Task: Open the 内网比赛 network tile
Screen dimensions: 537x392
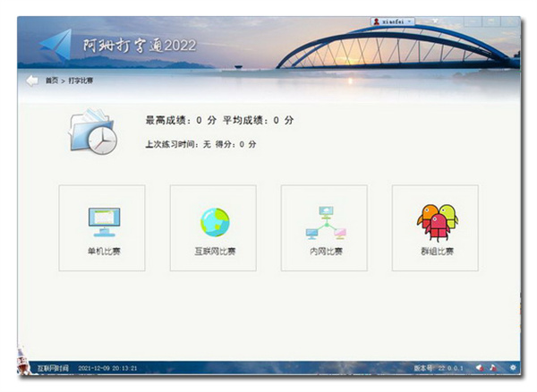Action: tap(324, 228)
